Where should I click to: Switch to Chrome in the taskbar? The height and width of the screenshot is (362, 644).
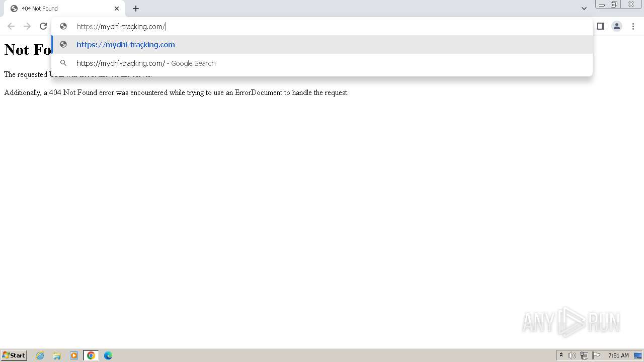pos(91,355)
